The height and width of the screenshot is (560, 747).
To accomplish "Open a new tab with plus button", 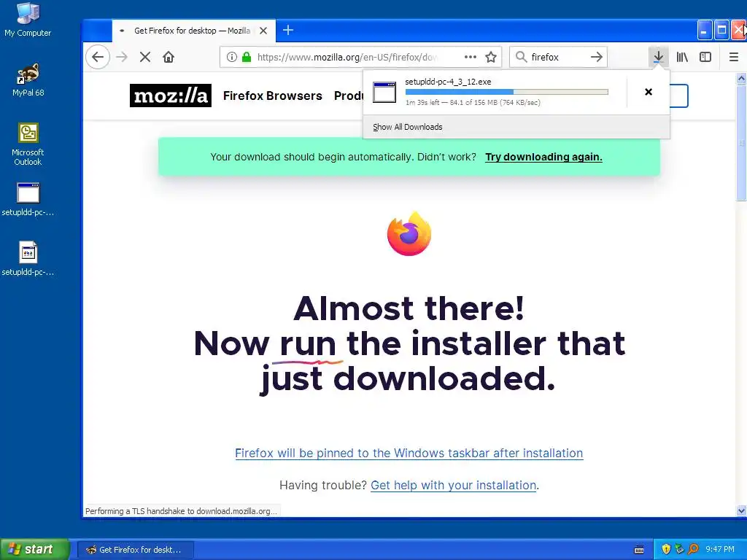I will point(287,31).
